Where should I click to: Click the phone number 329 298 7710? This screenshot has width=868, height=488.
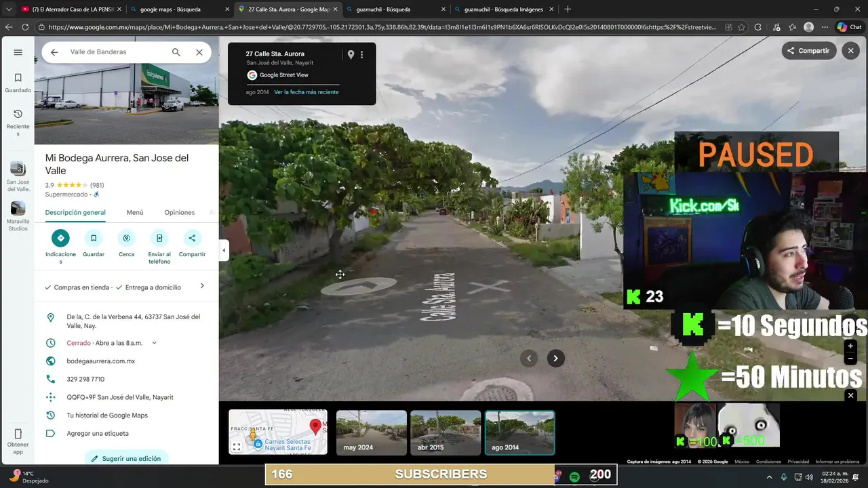click(85, 379)
